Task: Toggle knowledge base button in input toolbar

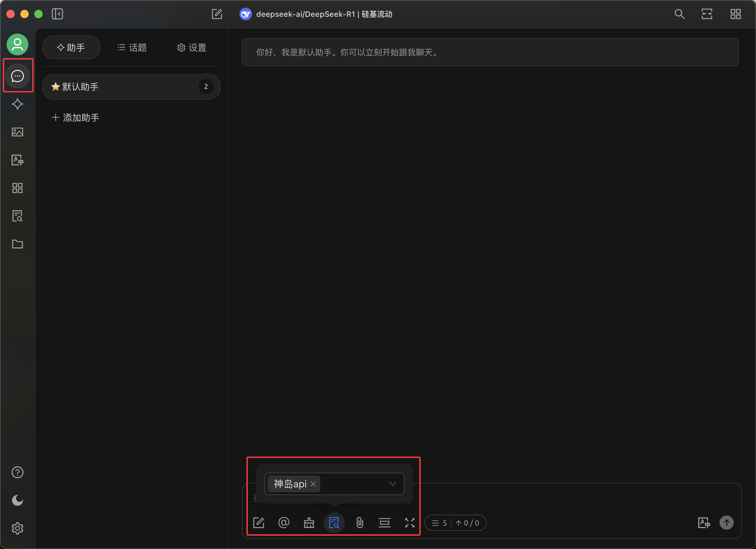Action: point(334,523)
